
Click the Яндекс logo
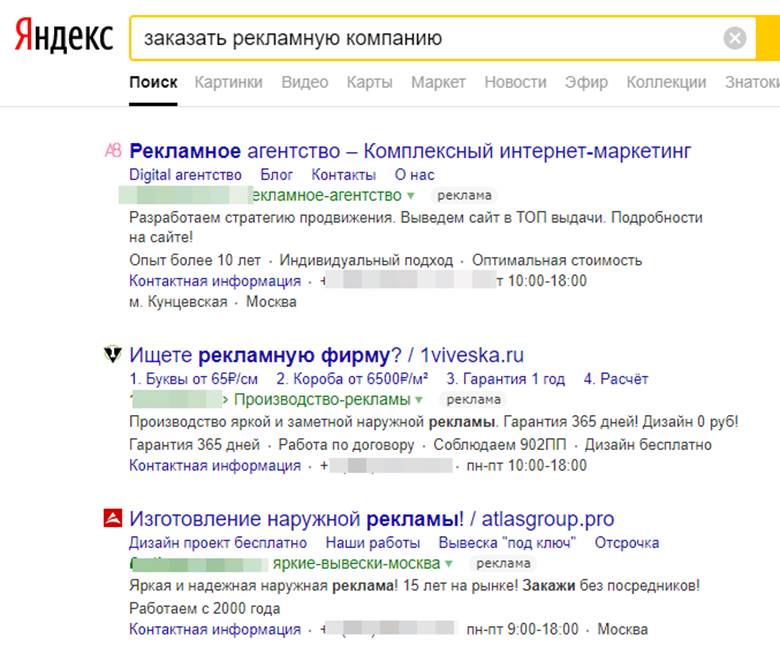pos(63,37)
